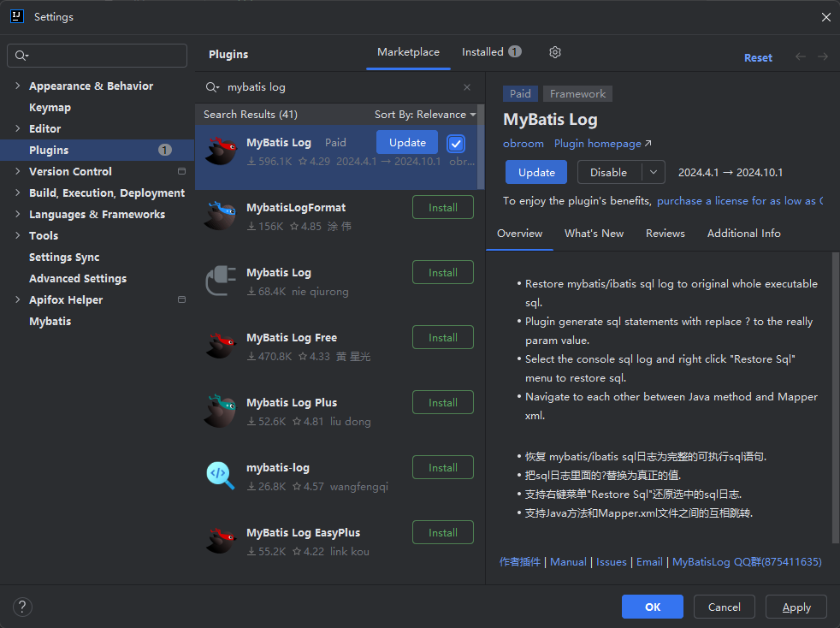Click the mybatis-log magnifier code icon
Screen dimensions: 840x628
pyautogui.click(x=221, y=477)
